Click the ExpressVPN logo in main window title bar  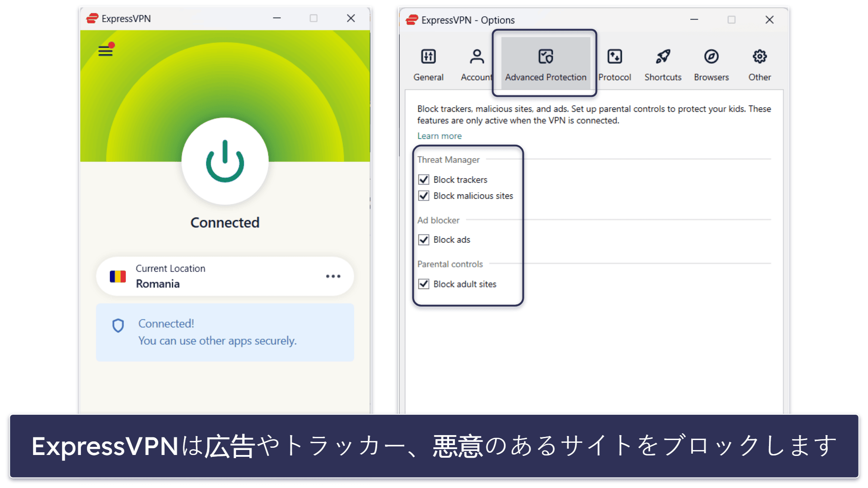coord(92,19)
